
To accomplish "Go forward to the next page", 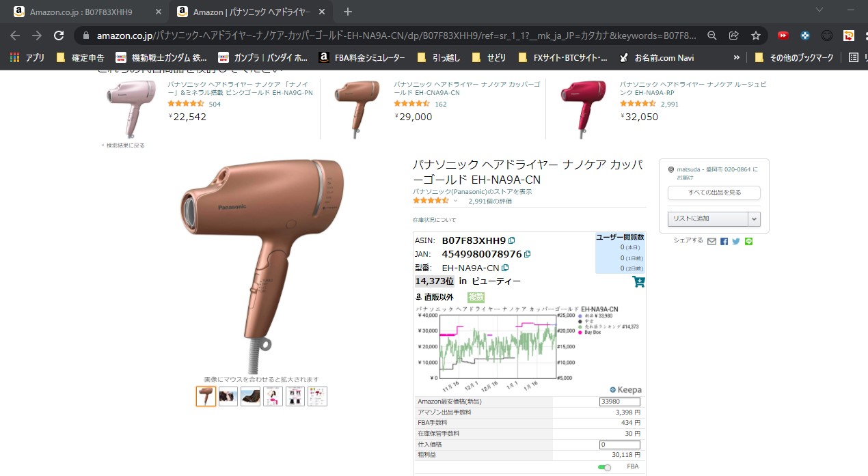I will pos(37,36).
